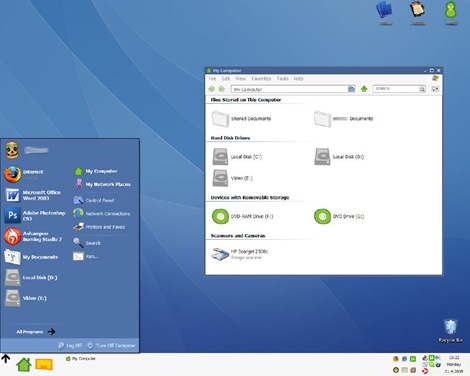Click the views icon right of search box

pyautogui.click(x=435, y=89)
